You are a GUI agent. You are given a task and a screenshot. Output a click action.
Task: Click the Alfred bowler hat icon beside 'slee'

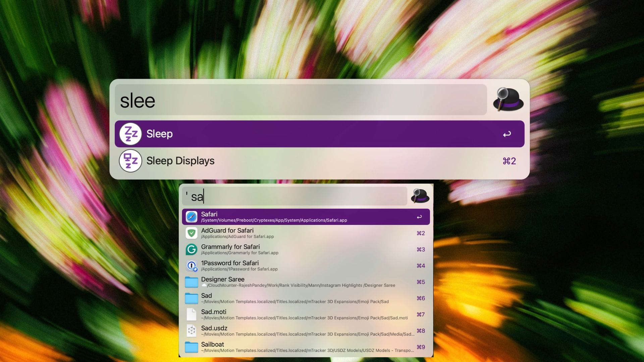coord(508,100)
